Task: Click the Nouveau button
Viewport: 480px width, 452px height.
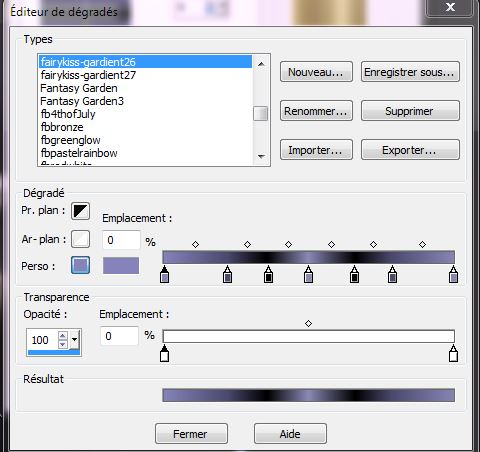Action: (x=316, y=72)
